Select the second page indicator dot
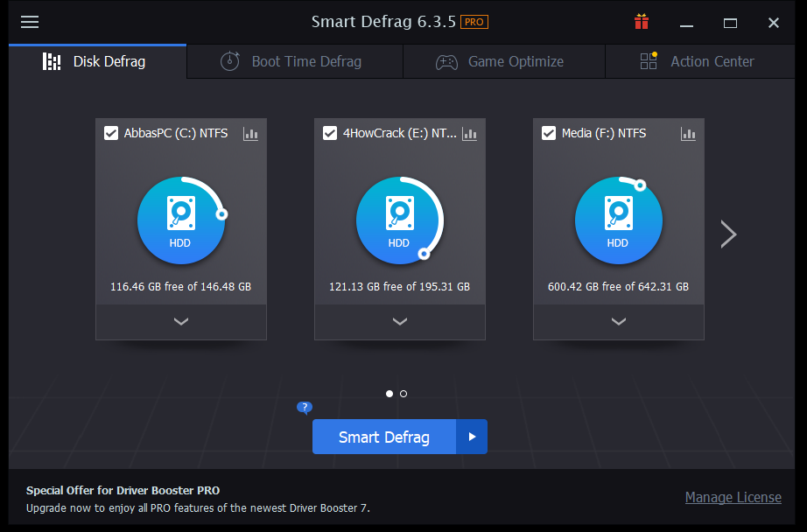 click(x=403, y=394)
